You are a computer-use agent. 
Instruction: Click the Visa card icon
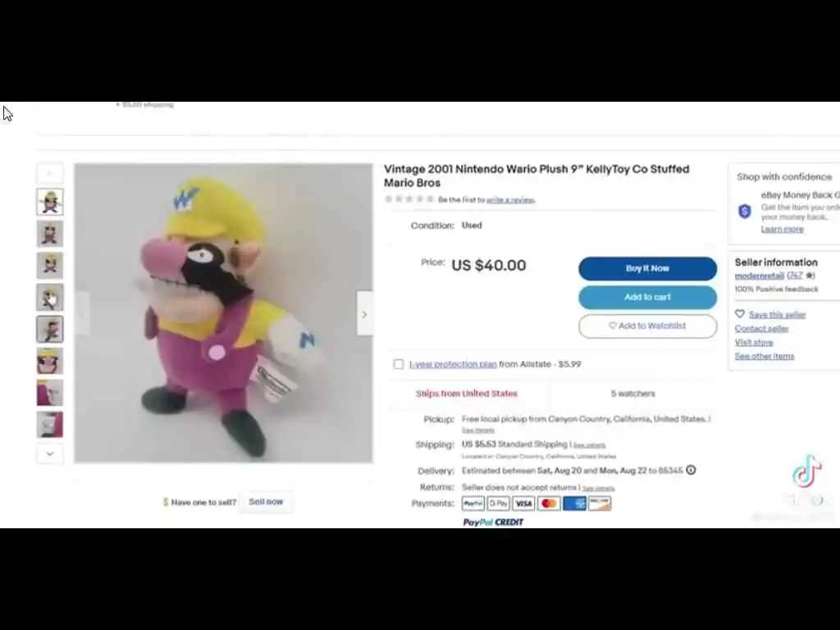(x=523, y=504)
